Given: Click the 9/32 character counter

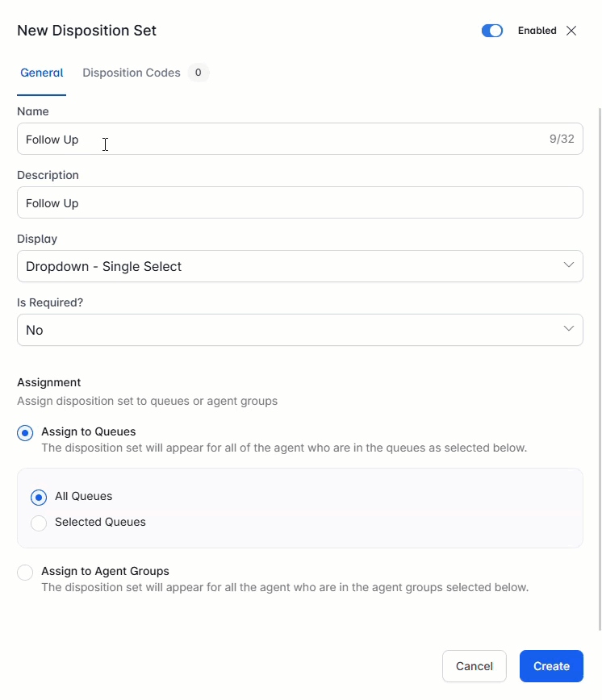Looking at the screenshot, I should click(x=562, y=139).
